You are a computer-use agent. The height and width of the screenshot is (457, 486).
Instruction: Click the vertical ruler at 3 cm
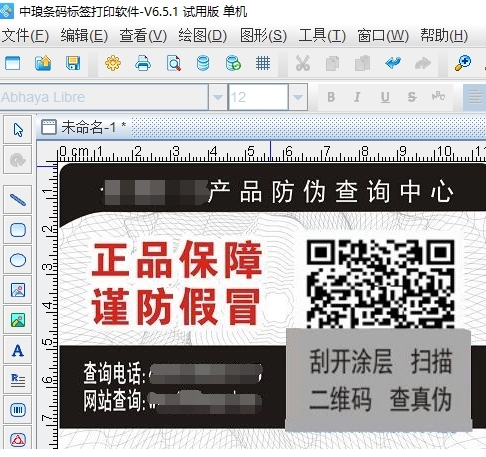(x=48, y=268)
